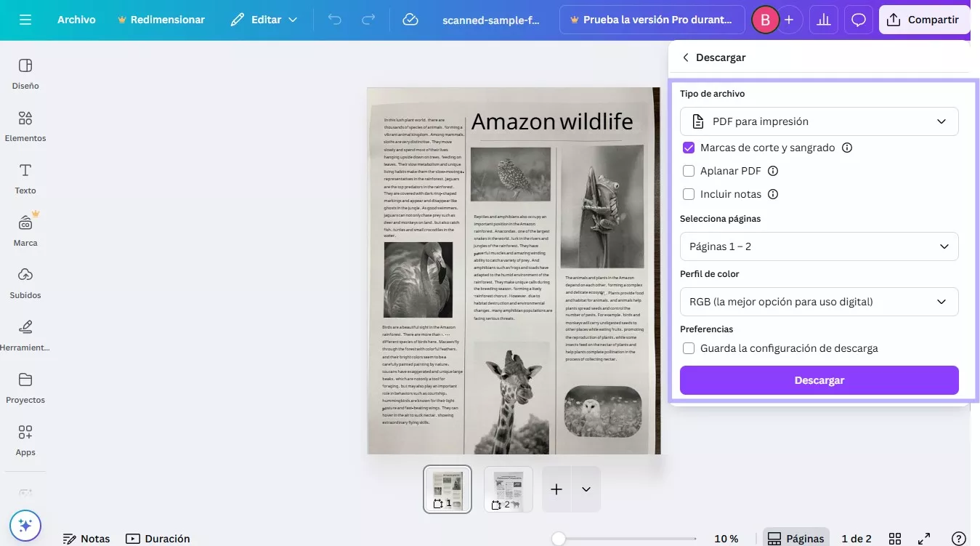Open the Perfil de color dropdown
Viewport: 980px width, 546px height.
819,302
